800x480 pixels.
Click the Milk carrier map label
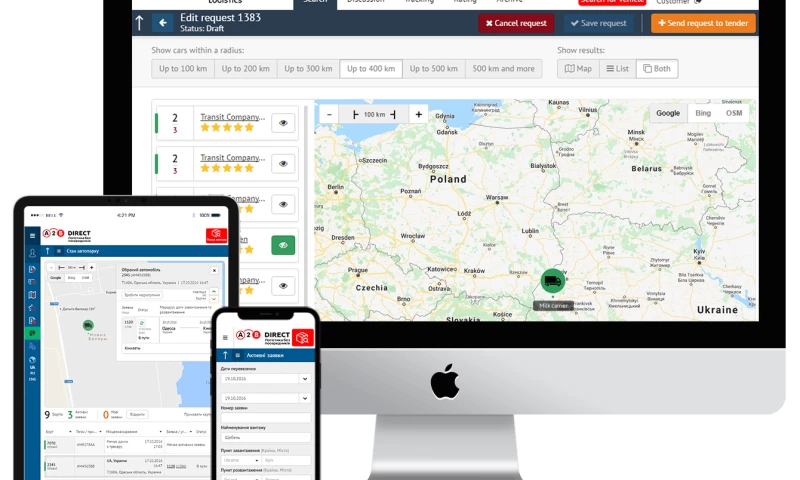point(553,306)
